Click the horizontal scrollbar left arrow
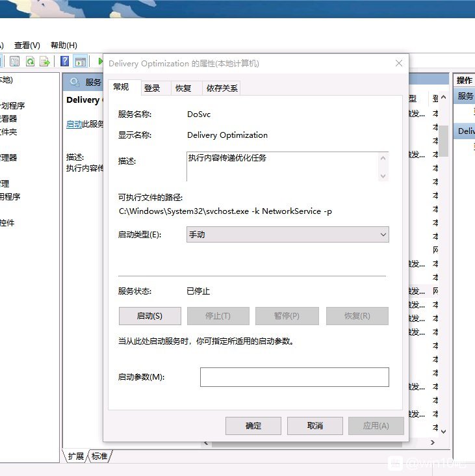 coord(206,443)
